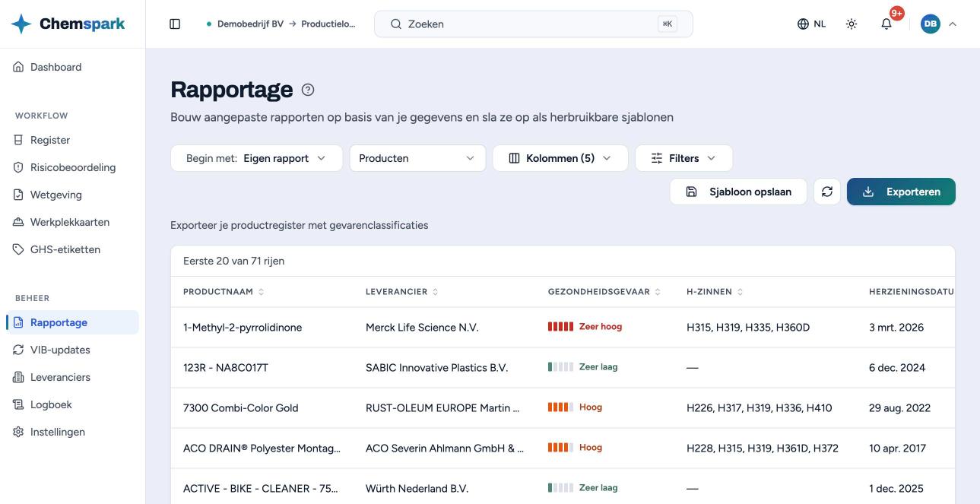The image size is (980, 504).
Task: Open the Dashboard menu item
Action: click(72, 67)
